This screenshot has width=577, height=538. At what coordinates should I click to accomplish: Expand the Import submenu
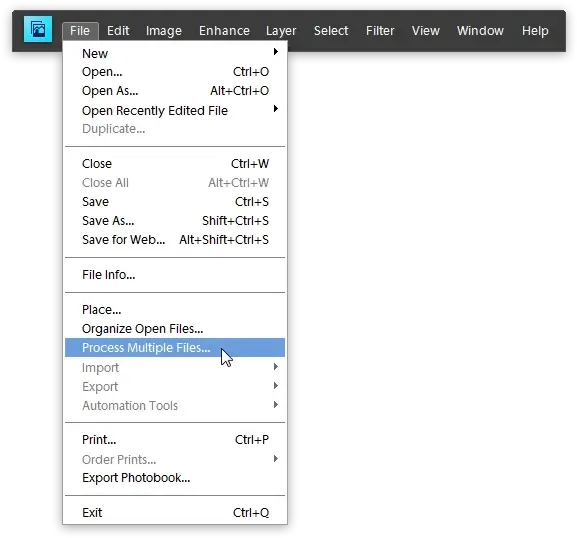[175, 367]
